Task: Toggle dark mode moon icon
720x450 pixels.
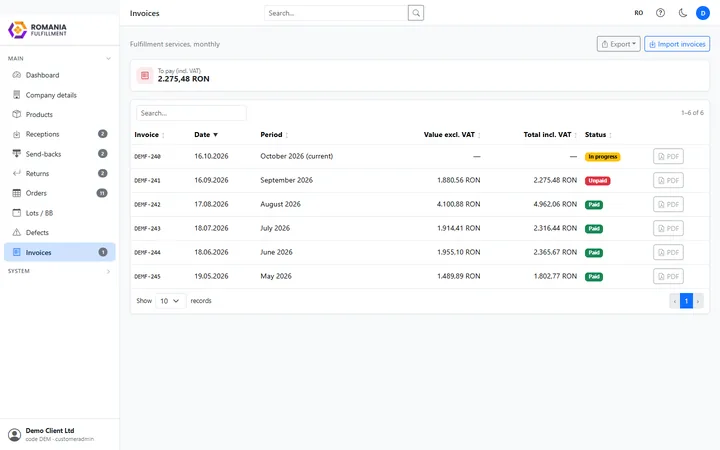Action: pos(683,13)
